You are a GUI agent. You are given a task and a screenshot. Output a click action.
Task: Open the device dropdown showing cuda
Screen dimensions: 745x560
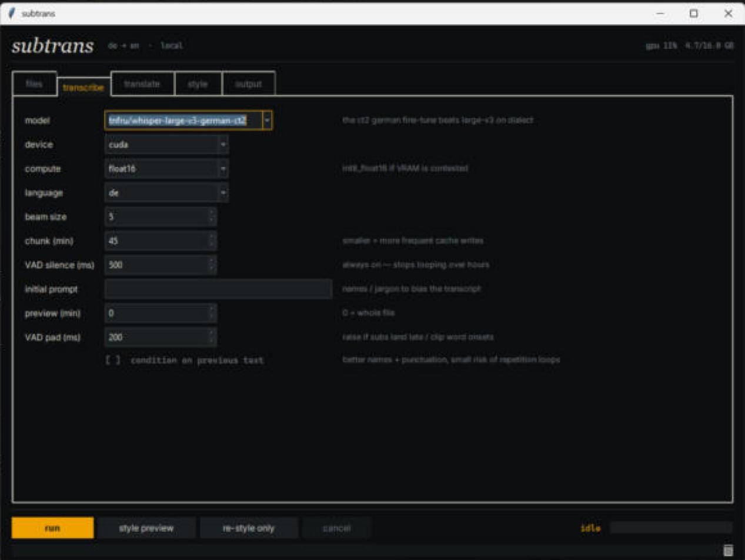[166, 144]
